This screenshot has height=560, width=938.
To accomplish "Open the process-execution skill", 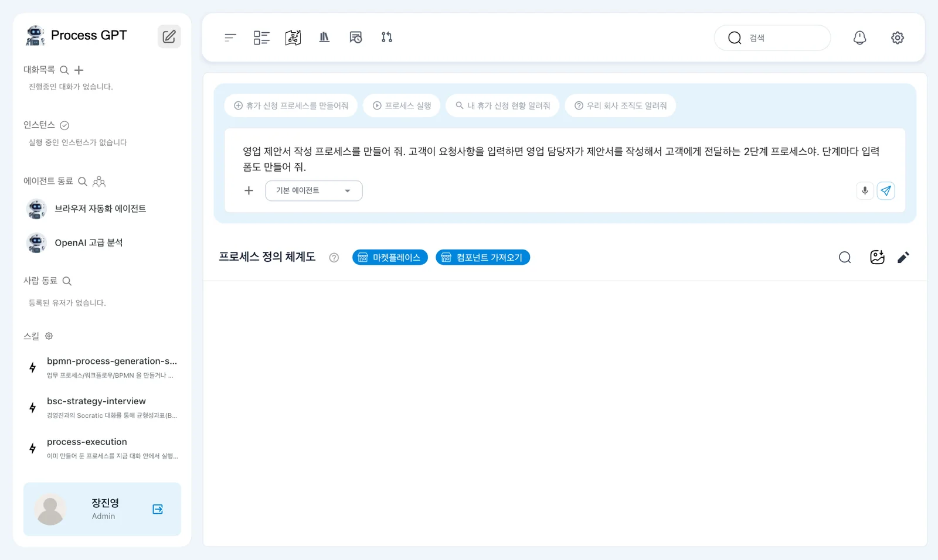I will point(102,448).
